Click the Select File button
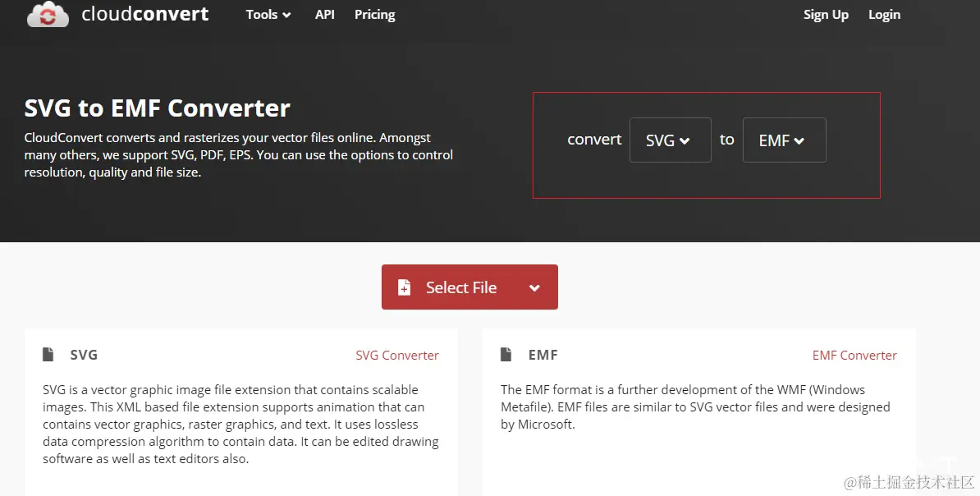Viewport: 980px width, 496px height. pyautogui.click(x=469, y=287)
